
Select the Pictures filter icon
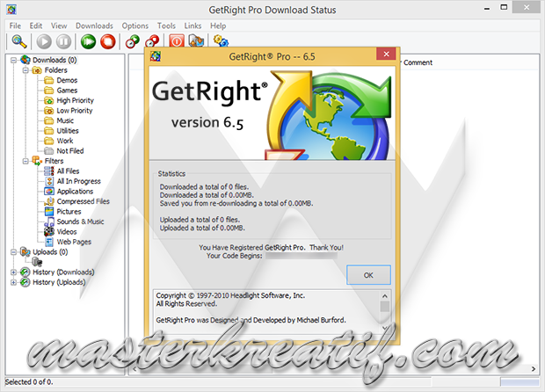click(49, 211)
